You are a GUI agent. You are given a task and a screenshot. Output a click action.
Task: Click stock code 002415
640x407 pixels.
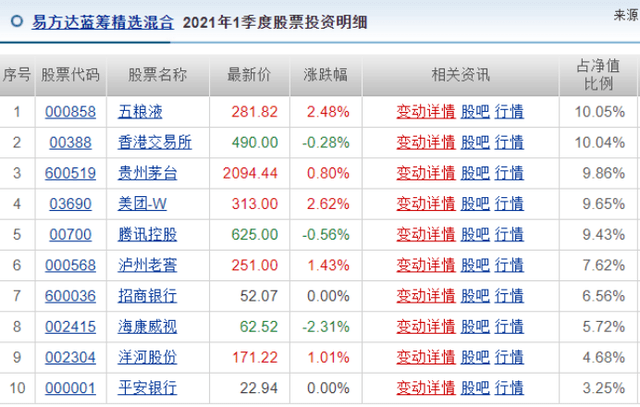(x=70, y=327)
